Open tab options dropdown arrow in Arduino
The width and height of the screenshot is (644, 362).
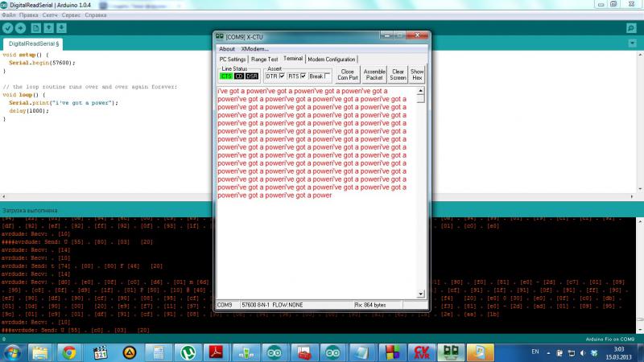click(x=632, y=43)
